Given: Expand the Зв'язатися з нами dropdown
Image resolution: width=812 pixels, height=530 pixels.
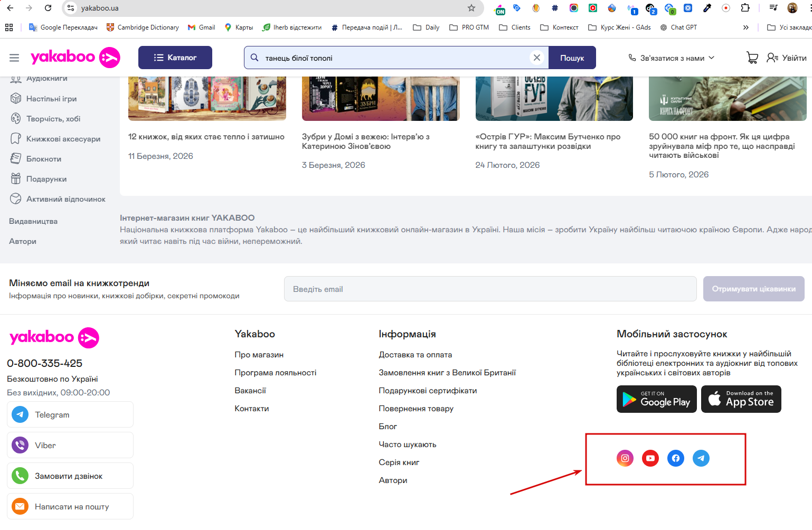Looking at the screenshot, I should [x=671, y=58].
